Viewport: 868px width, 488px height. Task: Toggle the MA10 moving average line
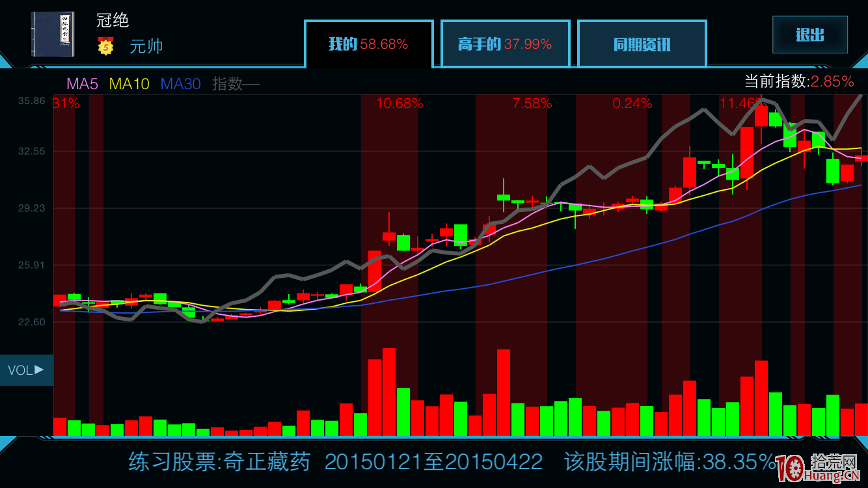(129, 85)
